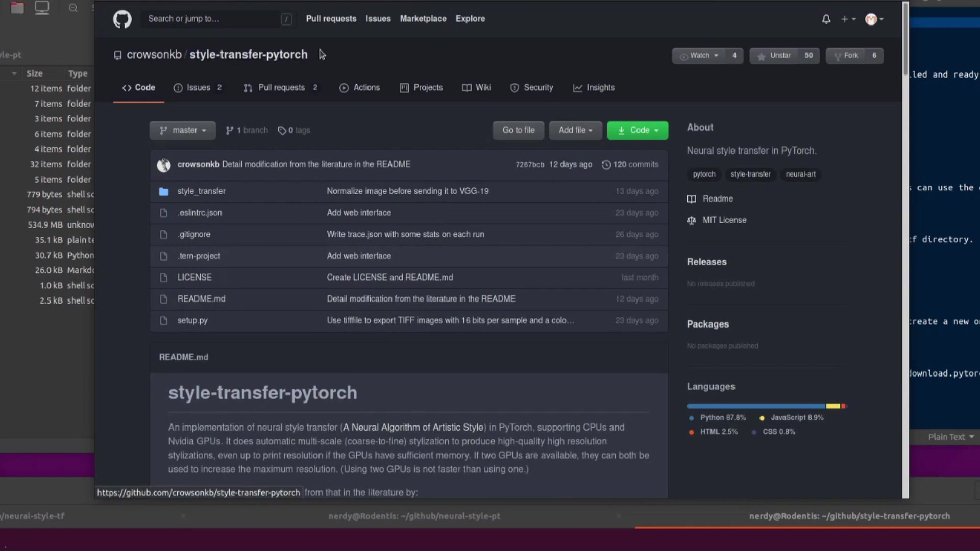Open Pull requests in top navigation
This screenshot has height=551, width=980.
[331, 19]
